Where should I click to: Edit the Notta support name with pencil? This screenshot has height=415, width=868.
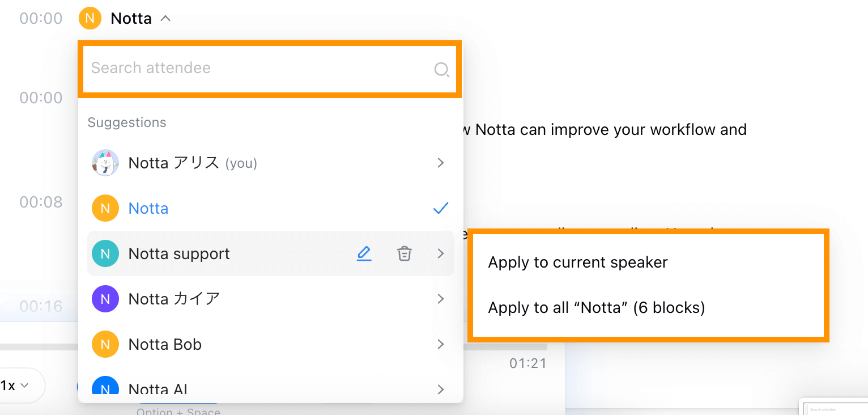(364, 253)
